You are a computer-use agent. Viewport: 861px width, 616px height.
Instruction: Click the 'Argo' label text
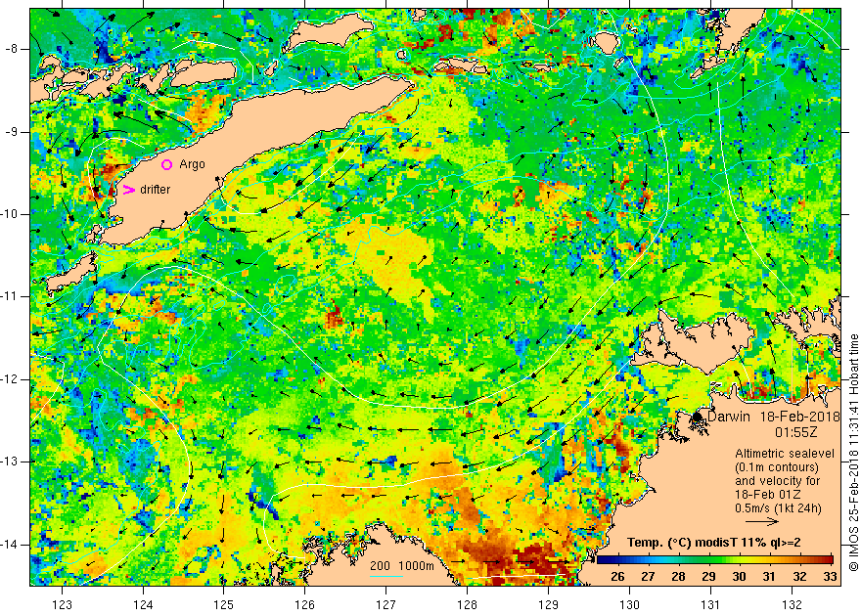tap(192, 164)
